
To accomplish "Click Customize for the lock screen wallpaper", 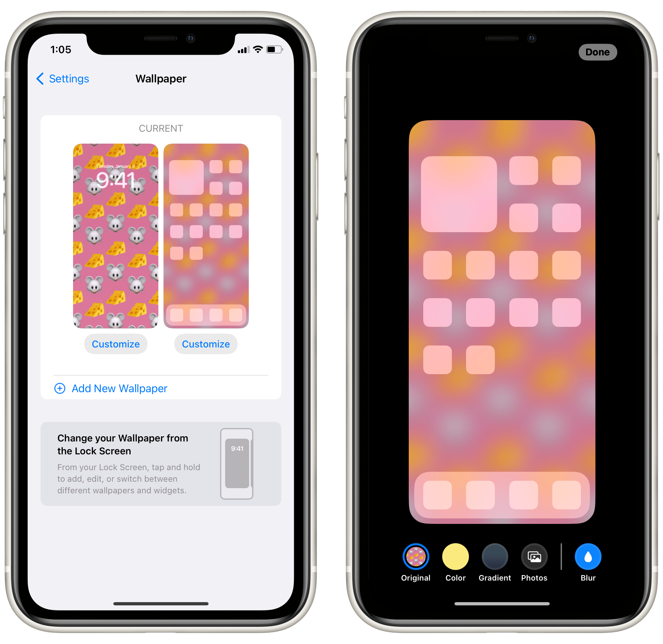I will click(x=116, y=344).
